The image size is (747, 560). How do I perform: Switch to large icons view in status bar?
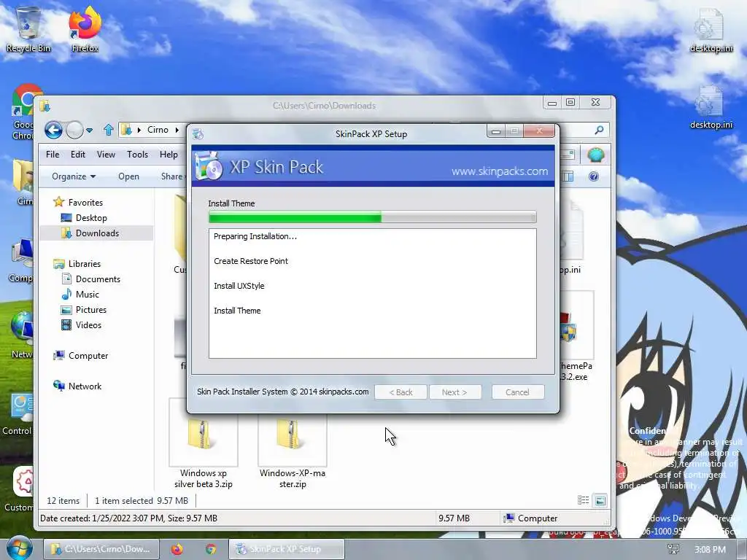coord(600,500)
